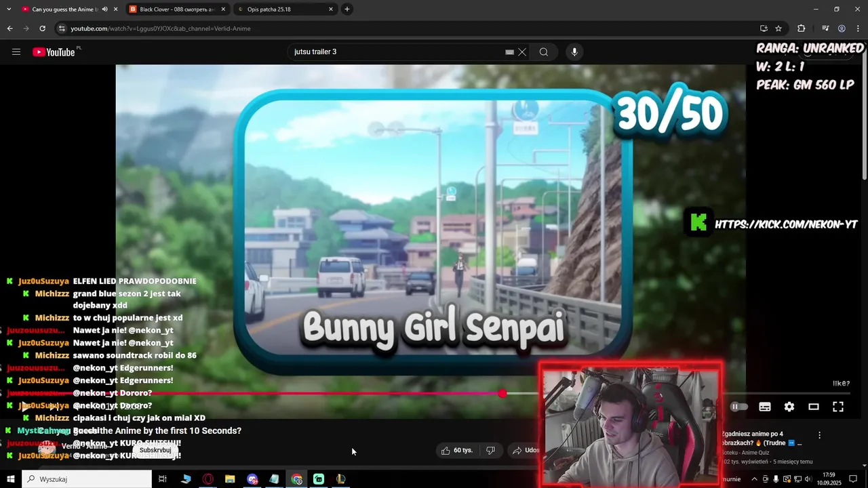This screenshot has width=868, height=488.
Task: Start voice search with the microphone icon
Action: pyautogui.click(x=574, y=52)
